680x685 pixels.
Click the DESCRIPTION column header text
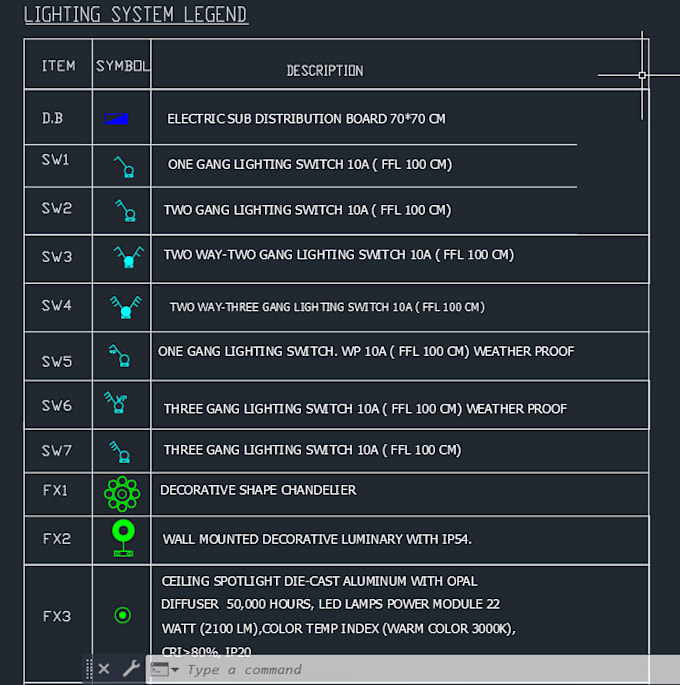pyautogui.click(x=325, y=71)
